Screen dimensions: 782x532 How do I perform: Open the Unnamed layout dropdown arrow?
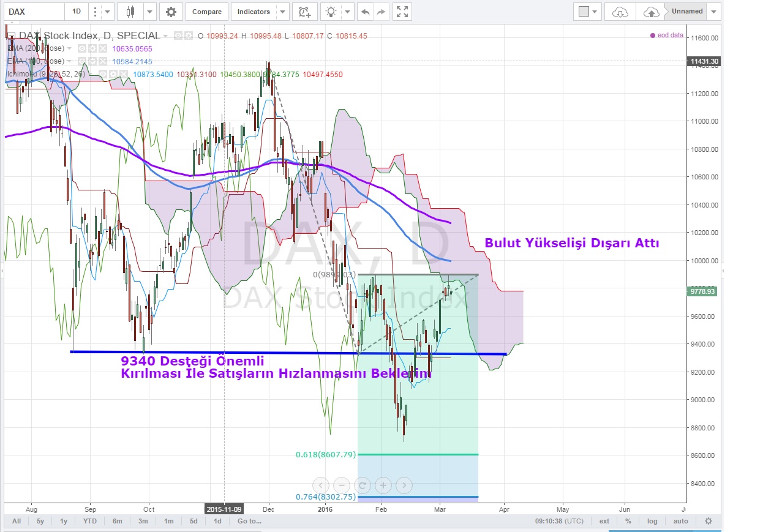[x=714, y=12]
